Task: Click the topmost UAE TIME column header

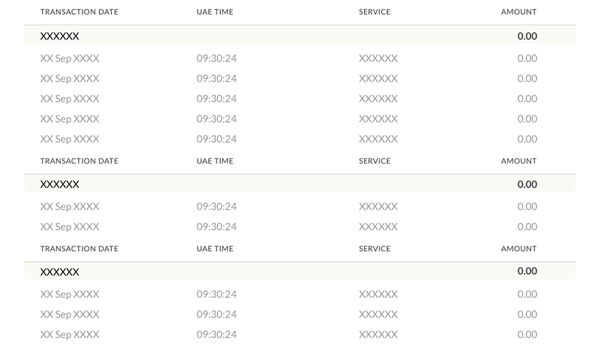Action: click(215, 12)
